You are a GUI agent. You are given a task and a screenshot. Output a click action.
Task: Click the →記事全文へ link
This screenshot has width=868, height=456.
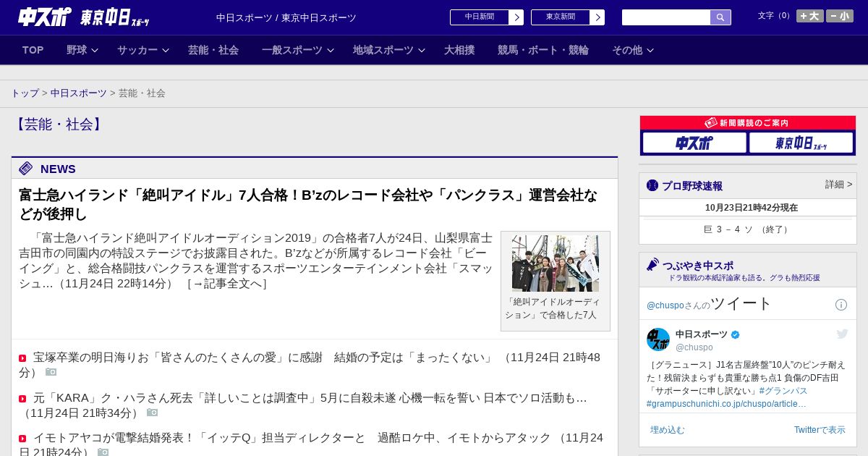pyautogui.click(x=227, y=284)
